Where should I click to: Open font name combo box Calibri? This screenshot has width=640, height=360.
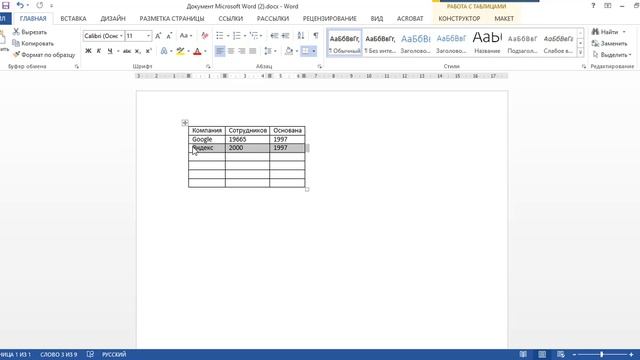tap(103, 36)
